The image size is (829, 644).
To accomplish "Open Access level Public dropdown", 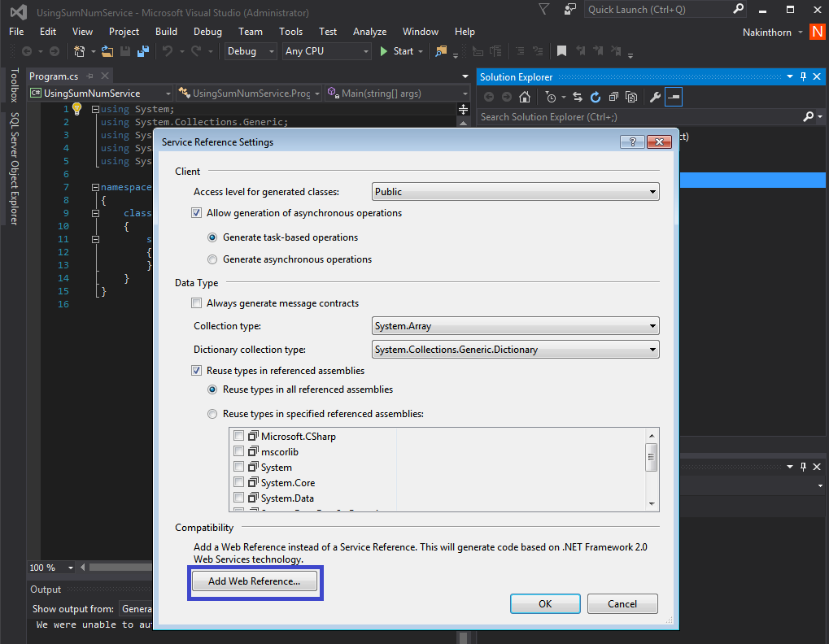I will coord(516,192).
